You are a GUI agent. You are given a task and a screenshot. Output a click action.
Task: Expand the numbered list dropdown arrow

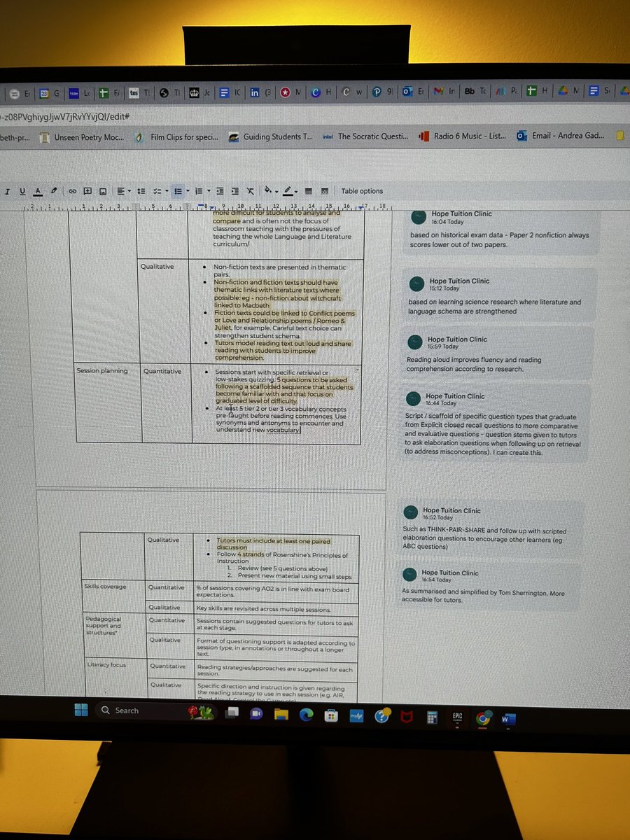click(x=209, y=191)
